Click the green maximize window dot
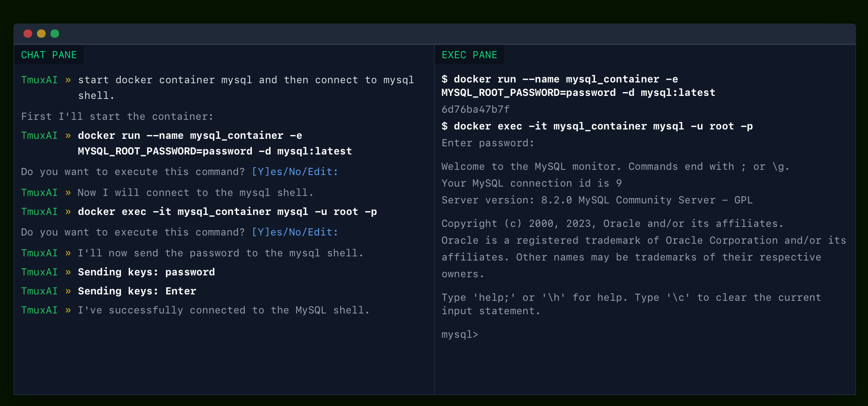 55,34
